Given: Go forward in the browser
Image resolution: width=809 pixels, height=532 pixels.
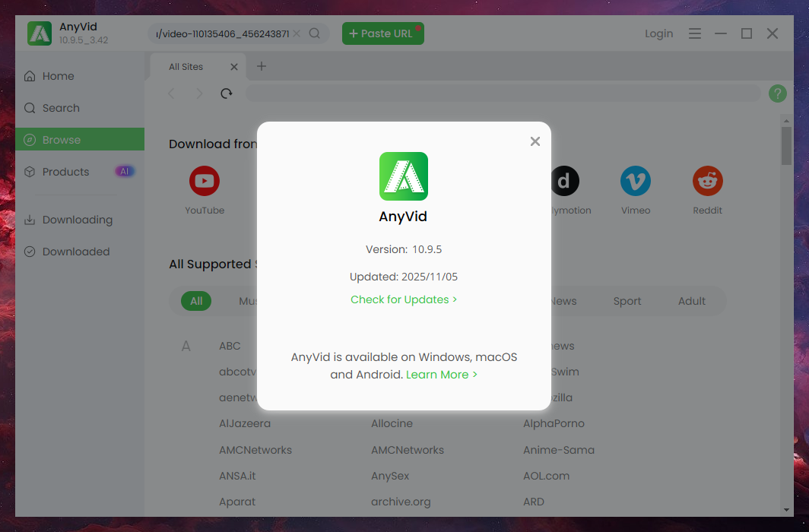Looking at the screenshot, I should (x=199, y=93).
